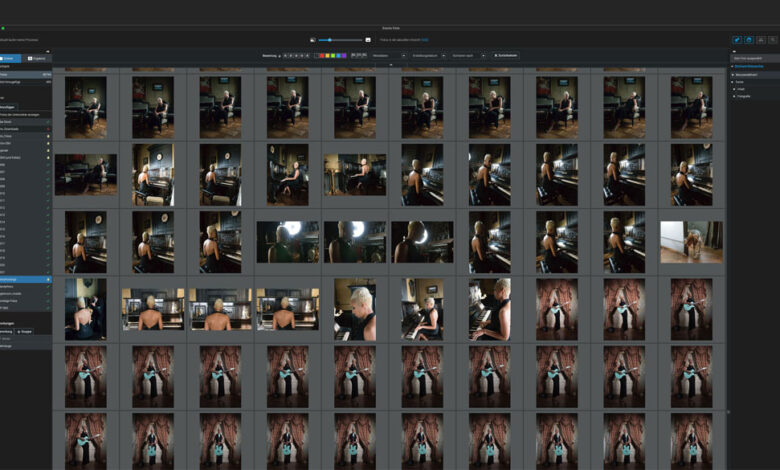Click the search magnifier icon at top right

[x=772, y=40]
